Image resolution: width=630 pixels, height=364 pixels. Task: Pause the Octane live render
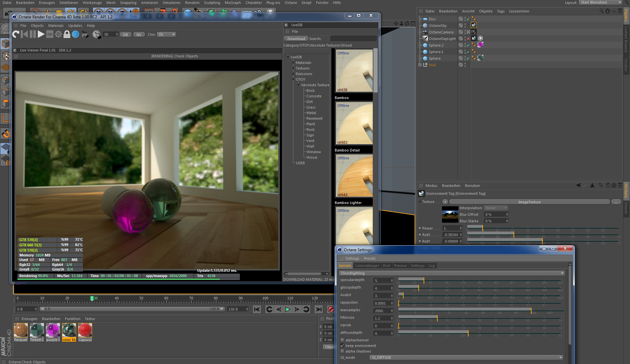pyautogui.click(x=32, y=34)
